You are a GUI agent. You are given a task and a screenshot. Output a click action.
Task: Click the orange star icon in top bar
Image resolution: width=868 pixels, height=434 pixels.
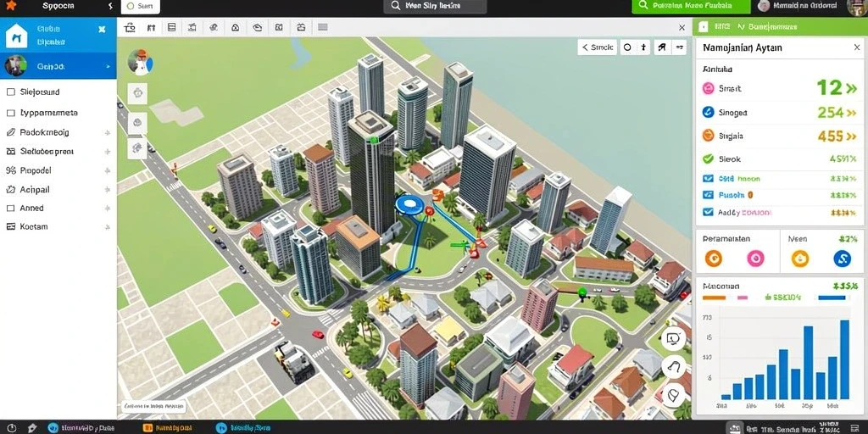point(10,6)
